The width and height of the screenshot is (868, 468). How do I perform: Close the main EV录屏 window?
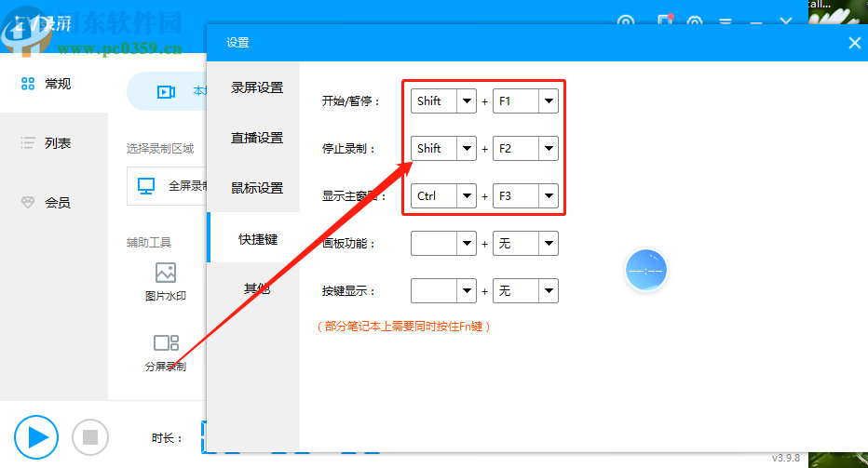point(786,22)
